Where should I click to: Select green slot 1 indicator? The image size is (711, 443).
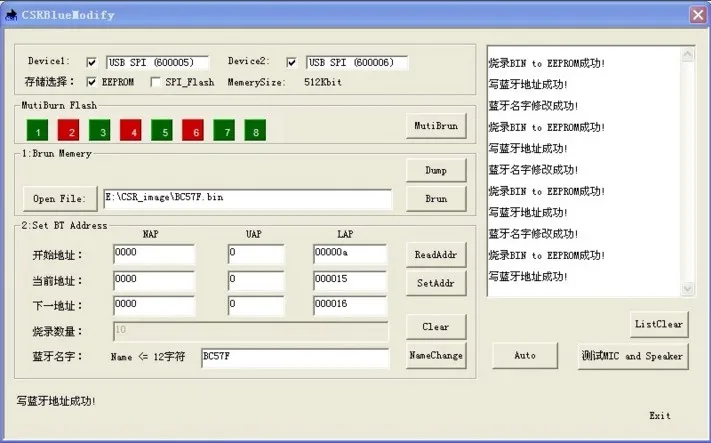[x=37, y=130]
